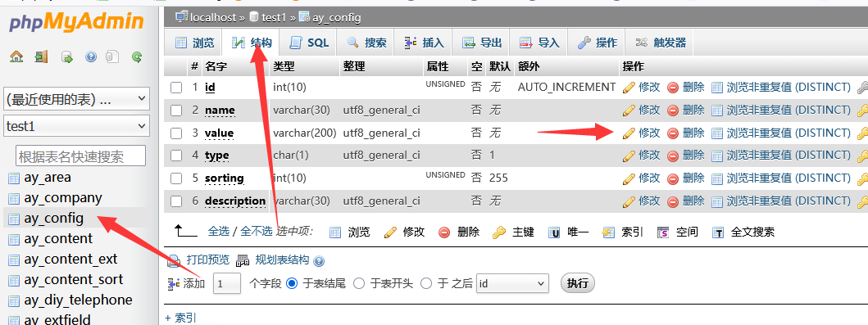Screen dimensions: 868x325
Task: Tick the checkbox for the type column
Action: pyautogui.click(x=176, y=156)
